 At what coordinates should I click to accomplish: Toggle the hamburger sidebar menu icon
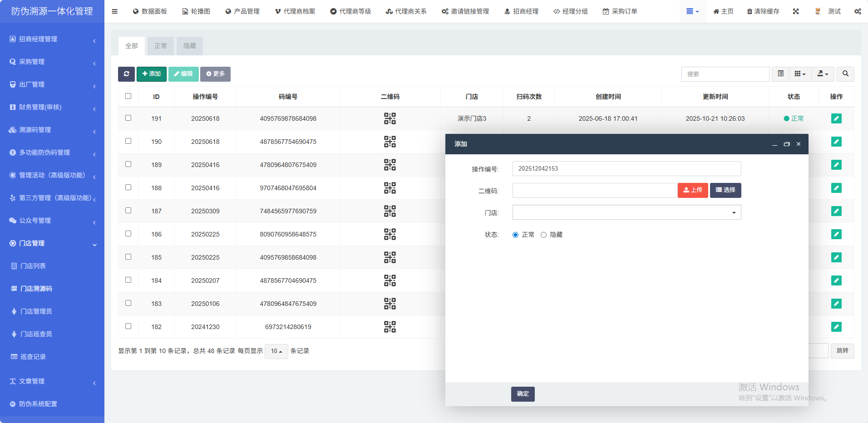tap(114, 11)
